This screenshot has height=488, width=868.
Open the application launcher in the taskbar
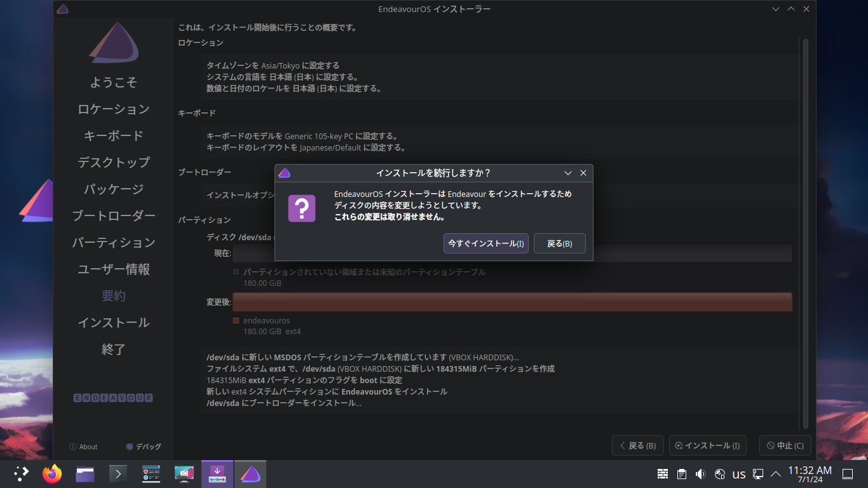click(x=22, y=473)
